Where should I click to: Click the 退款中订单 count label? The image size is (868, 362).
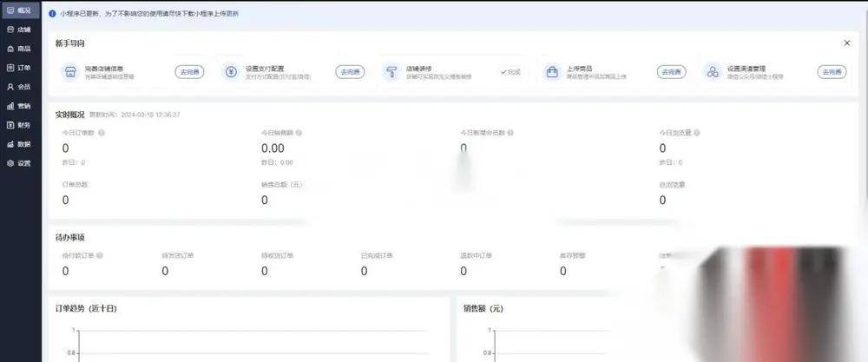click(476, 256)
